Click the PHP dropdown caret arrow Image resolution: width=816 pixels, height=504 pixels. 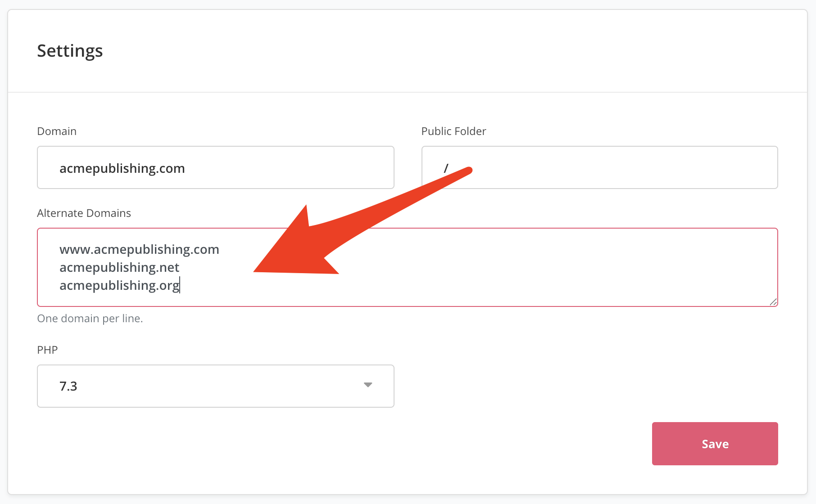point(368,385)
